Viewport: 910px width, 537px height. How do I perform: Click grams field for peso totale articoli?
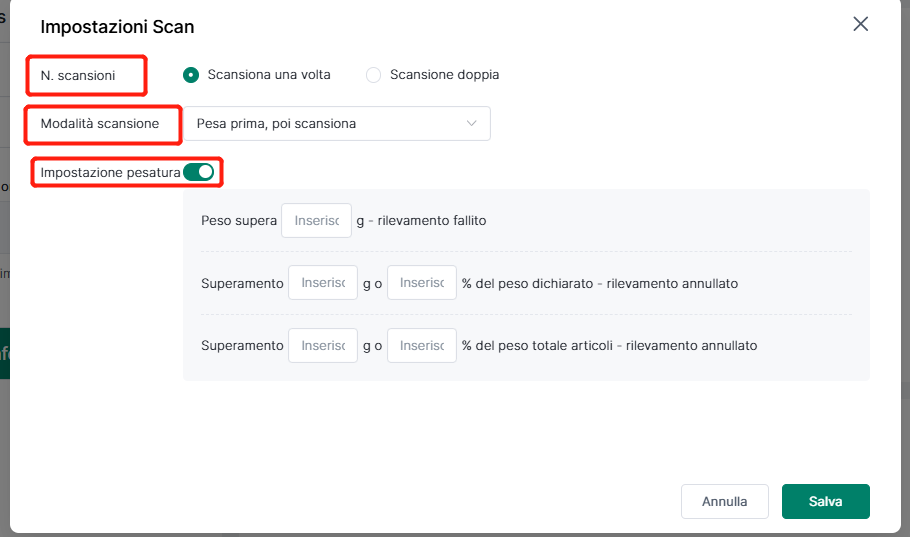323,345
